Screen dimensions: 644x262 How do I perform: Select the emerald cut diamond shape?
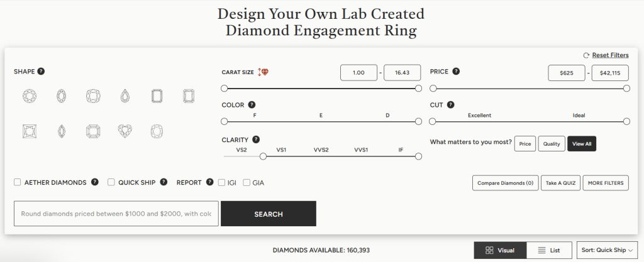pyautogui.click(x=157, y=96)
